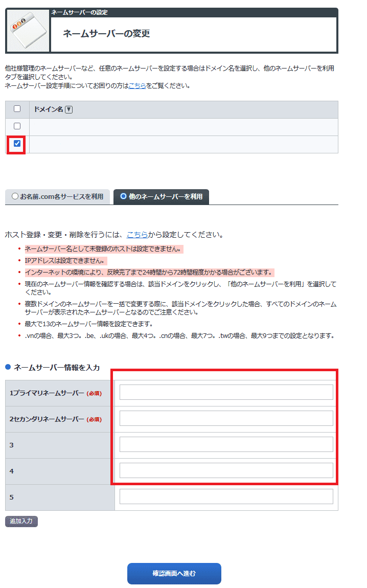Select 他のネームサーバーを利用 radio tab
The width and height of the screenshot is (367, 588).
(161, 196)
